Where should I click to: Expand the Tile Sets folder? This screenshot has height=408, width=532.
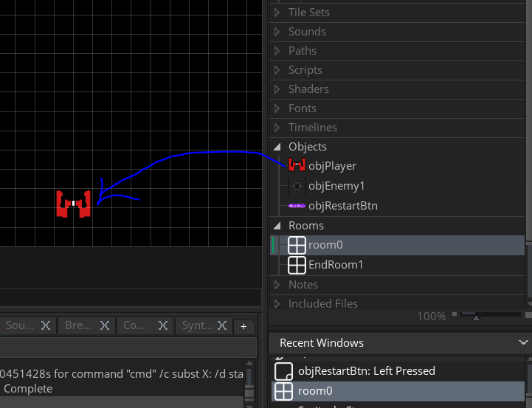coord(277,13)
